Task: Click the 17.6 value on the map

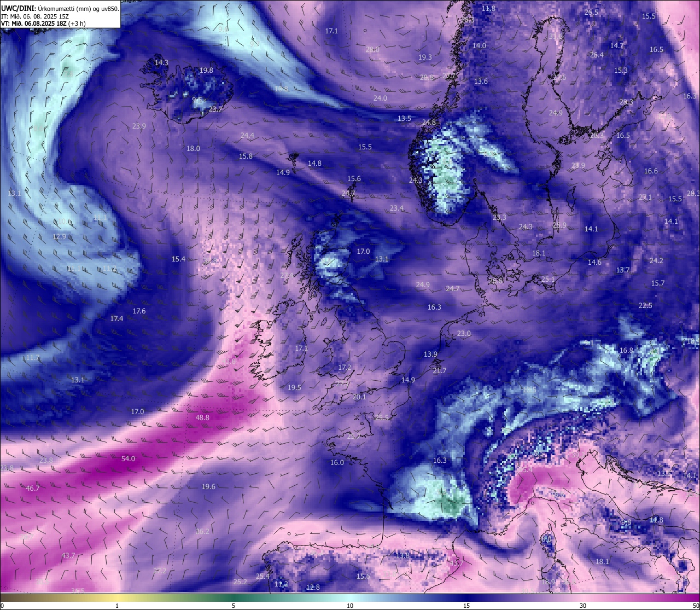Action: [x=139, y=311]
